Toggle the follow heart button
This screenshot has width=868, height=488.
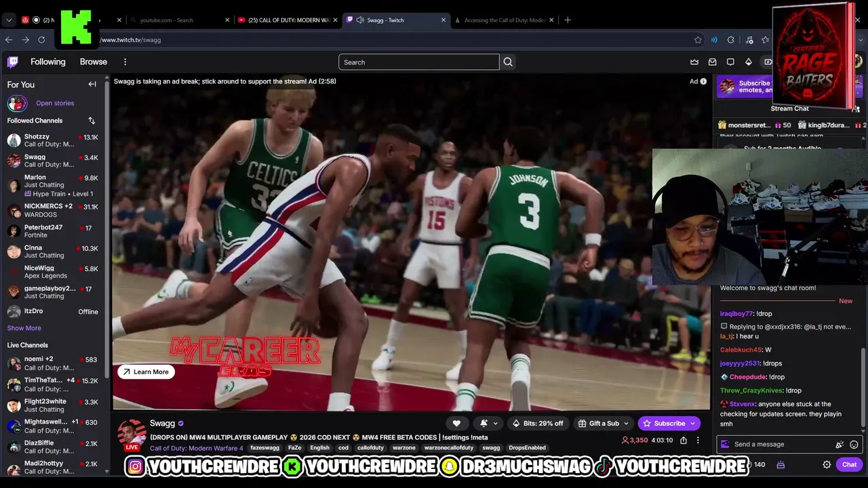pyautogui.click(x=456, y=424)
